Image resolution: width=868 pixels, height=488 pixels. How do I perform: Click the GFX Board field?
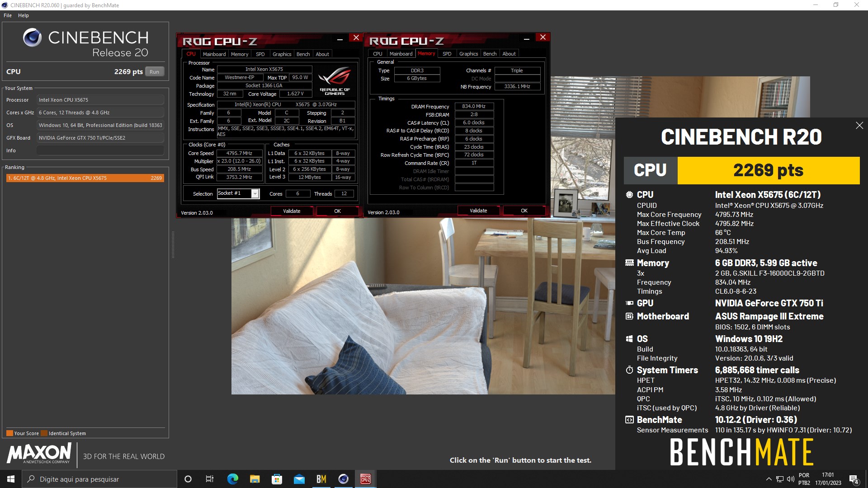tap(100, 138)
